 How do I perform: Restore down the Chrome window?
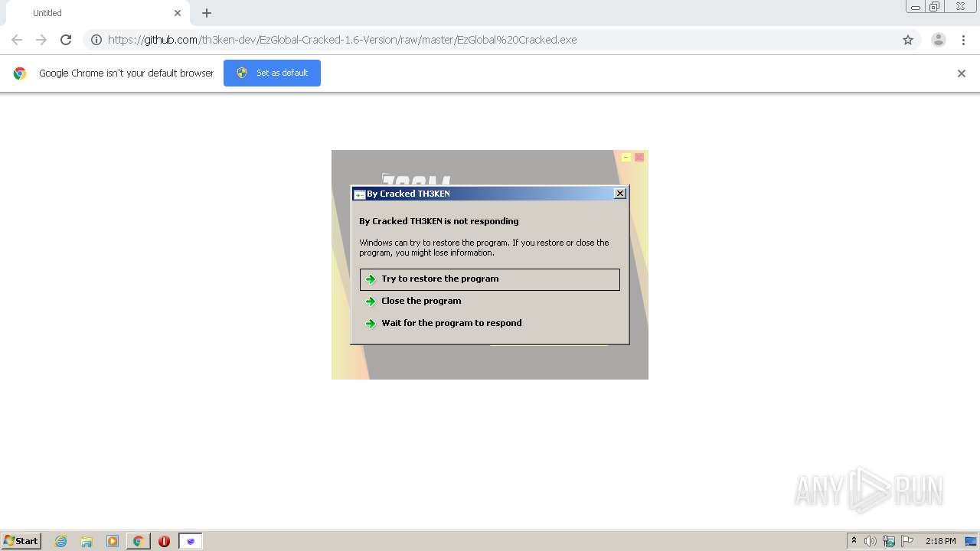pyautogui.click(x=935, y=6)
